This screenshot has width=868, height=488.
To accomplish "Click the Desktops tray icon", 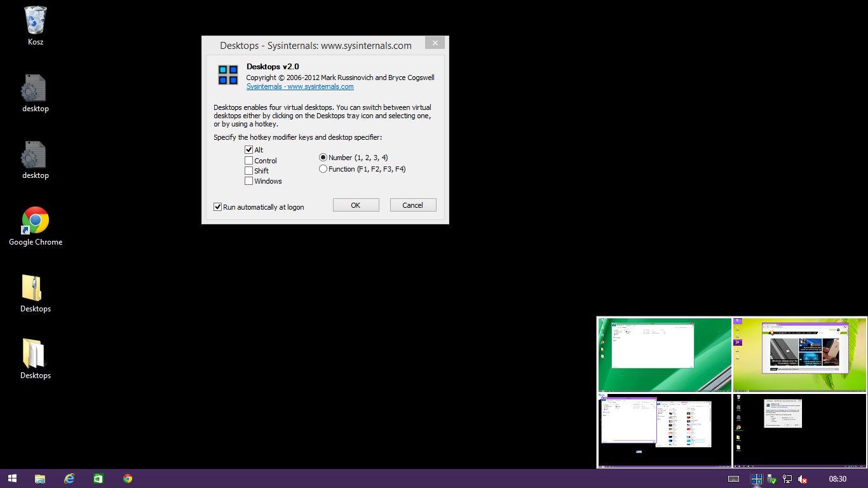I will (756, 479).
